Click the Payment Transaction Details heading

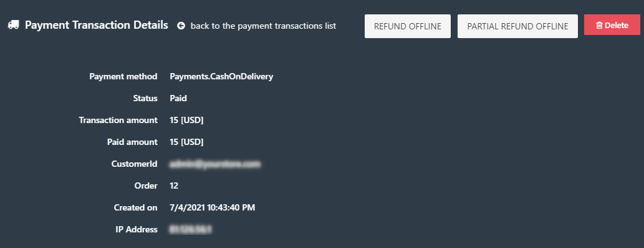tap(97, 25)
